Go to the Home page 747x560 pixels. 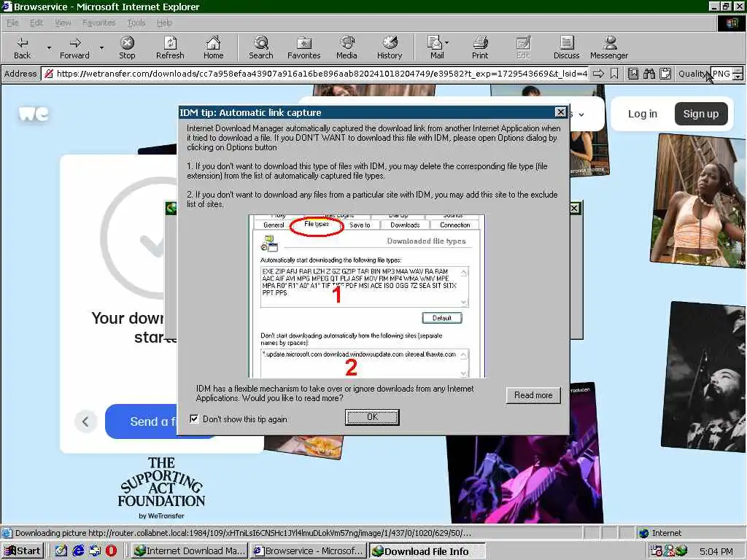(213, 48)
